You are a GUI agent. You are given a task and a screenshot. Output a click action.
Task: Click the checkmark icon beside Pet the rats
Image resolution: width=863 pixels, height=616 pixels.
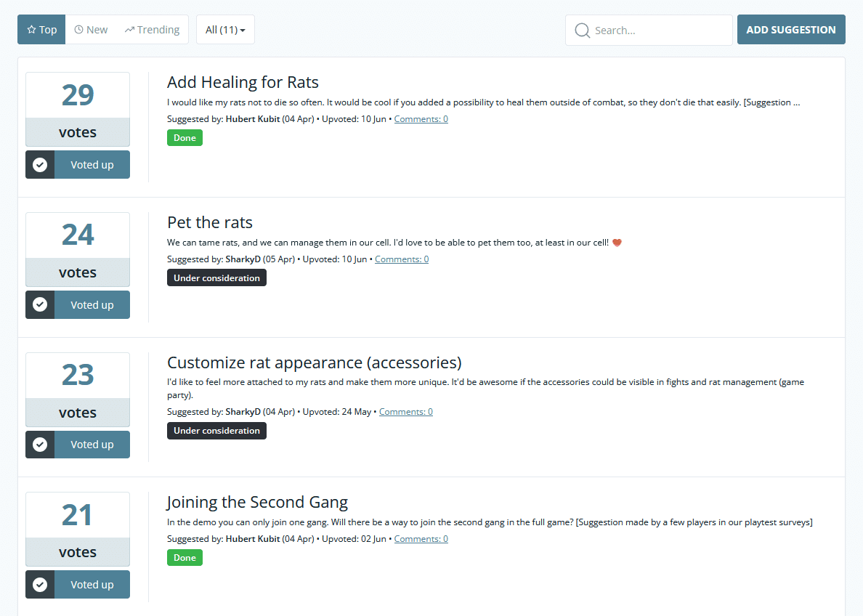(40, 304)
